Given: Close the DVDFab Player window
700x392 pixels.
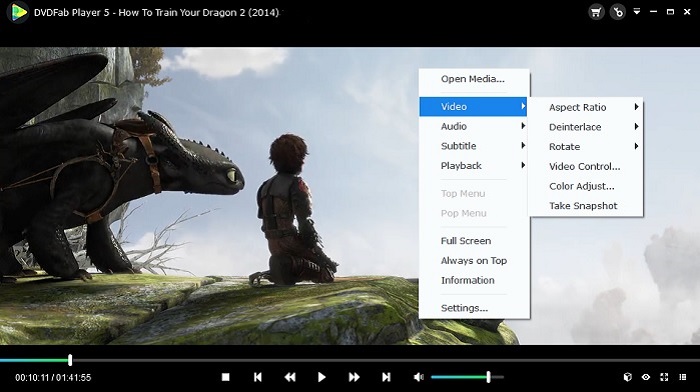Looking at the screenshot, I should (688, 12).
